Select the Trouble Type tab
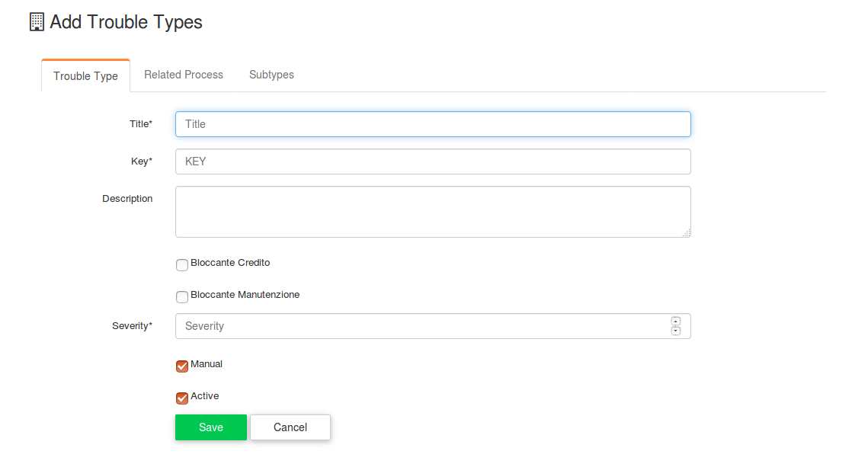 85,76
